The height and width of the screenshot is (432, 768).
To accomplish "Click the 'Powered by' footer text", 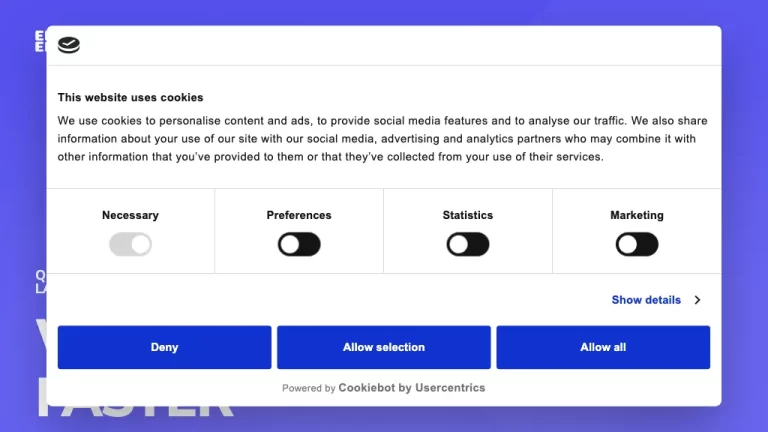I will (308, 388).
